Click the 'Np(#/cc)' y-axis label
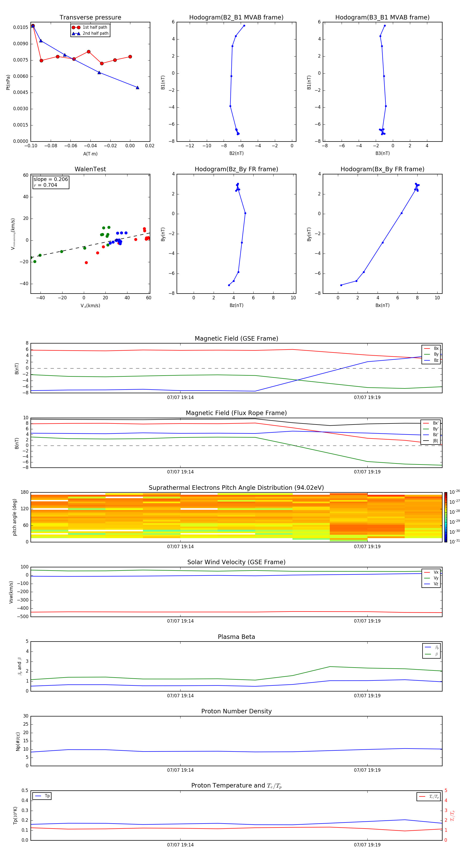This screenshot has width=473, height=868. point(18,741)
